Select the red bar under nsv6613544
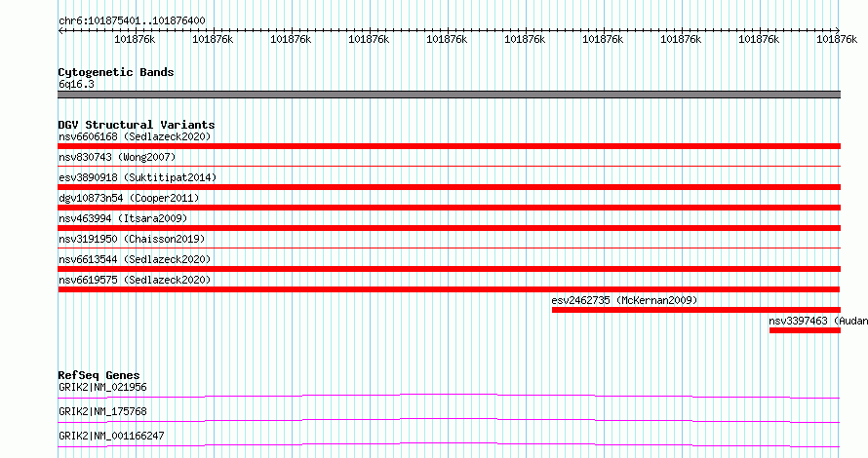This screenshot has height=458, width=868. pyautogui.click(x=449, y=269)
